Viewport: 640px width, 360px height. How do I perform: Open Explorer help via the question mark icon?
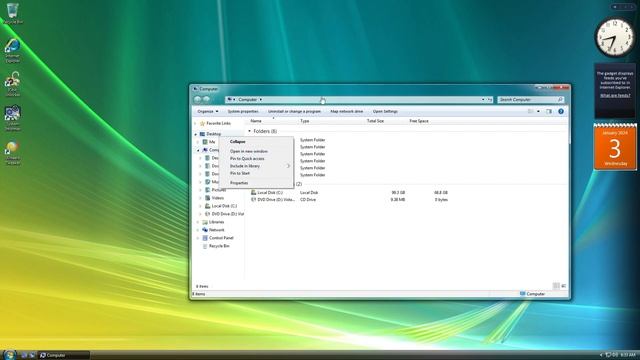(x=561, y=111)
